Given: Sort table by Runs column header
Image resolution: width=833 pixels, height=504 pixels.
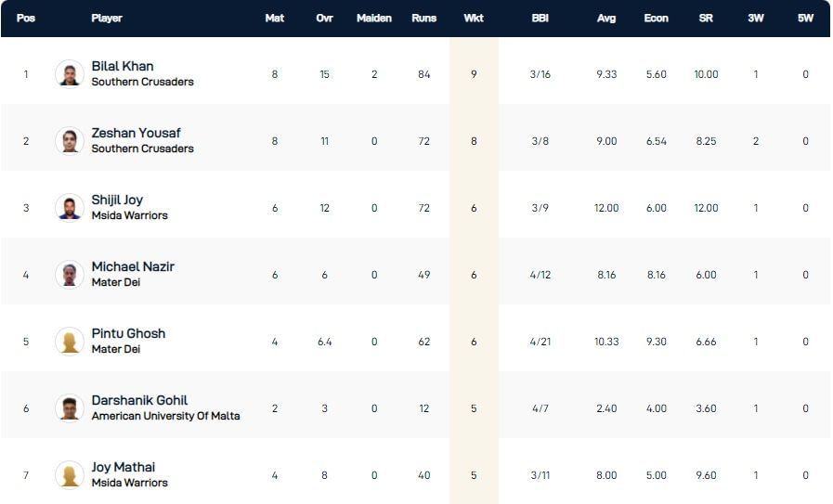Looking at the screenshot, I should (x=423, y=19).
